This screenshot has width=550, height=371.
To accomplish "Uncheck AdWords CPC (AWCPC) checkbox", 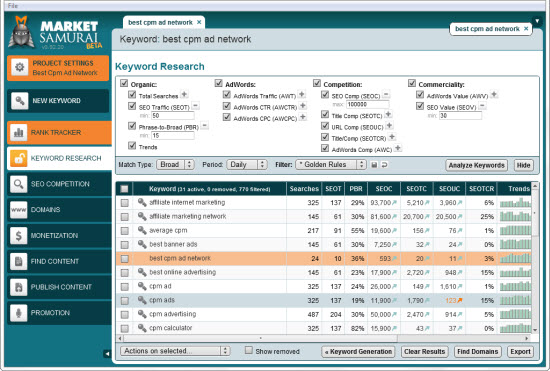I will [227, 117].
